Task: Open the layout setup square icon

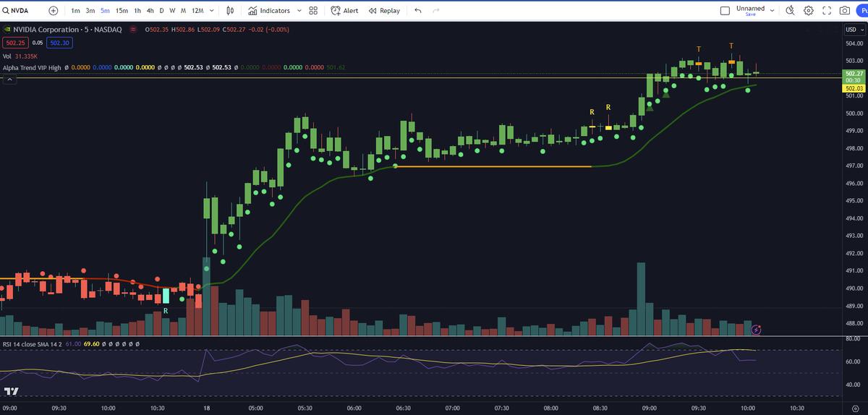Action: coord(726,11)
